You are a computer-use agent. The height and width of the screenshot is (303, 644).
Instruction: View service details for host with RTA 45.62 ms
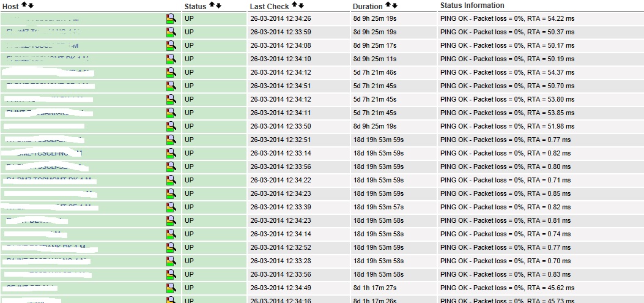(x=171, y=288)
